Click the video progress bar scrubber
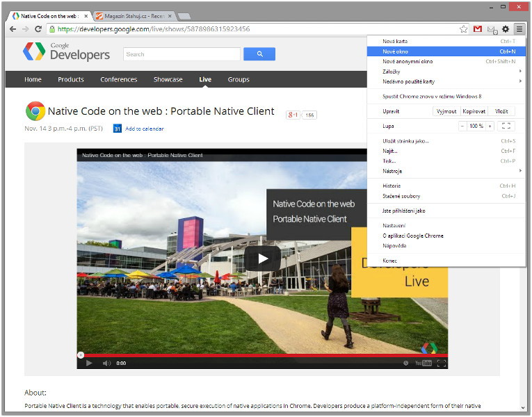 pyautogui.click(x=81, y=355)
